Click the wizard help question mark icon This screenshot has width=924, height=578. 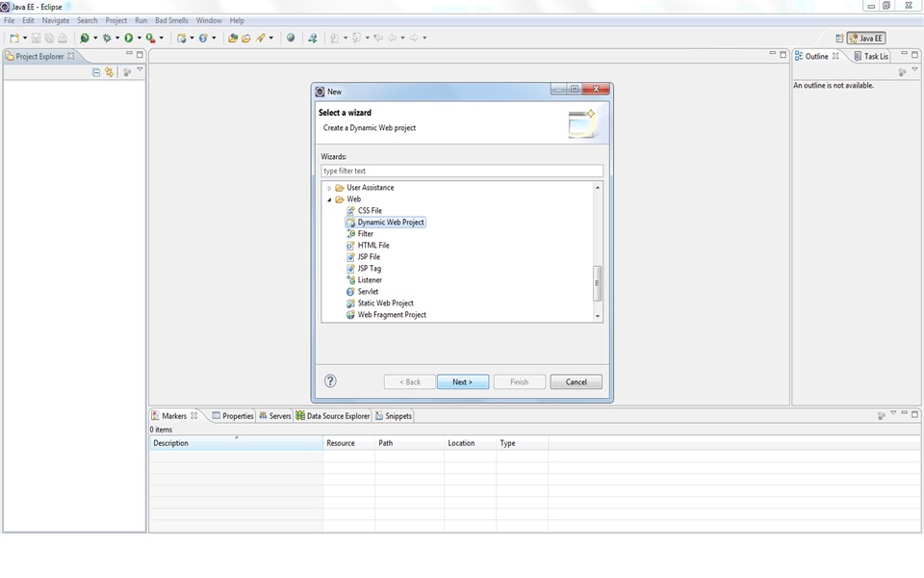point(332,381)
